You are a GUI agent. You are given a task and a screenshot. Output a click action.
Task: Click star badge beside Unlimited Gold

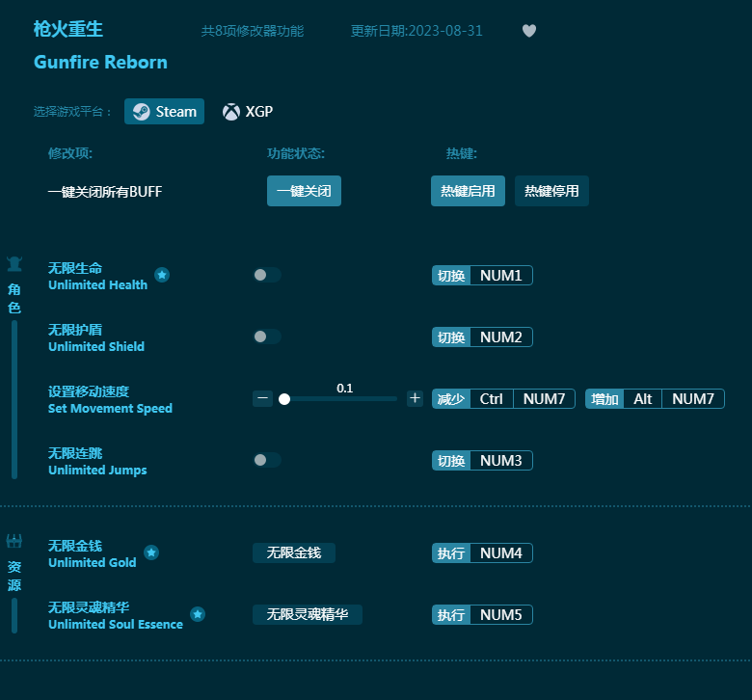(x=151, y=552)
